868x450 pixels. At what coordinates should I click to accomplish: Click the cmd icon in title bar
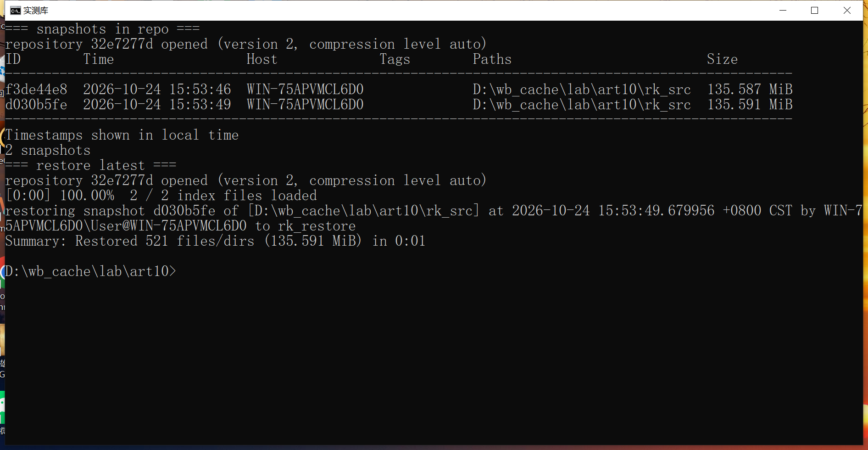point(15,11)
